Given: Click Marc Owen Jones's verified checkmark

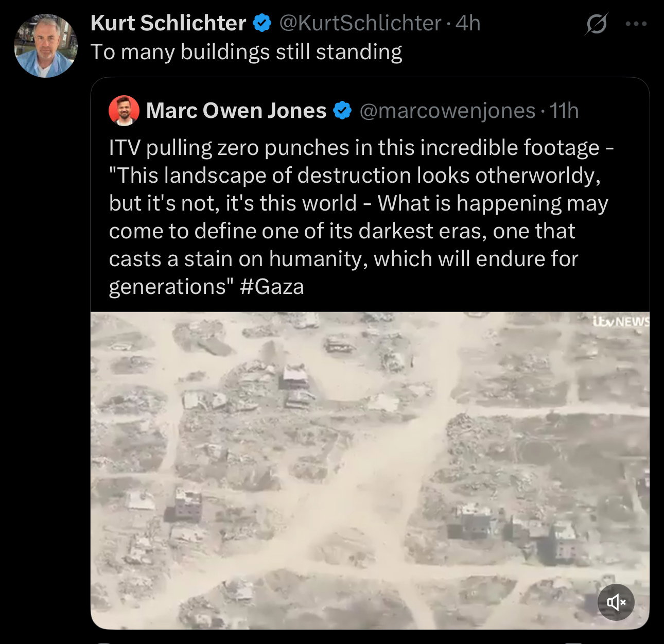Looking at the screenshot, I should tap(342, 110).
